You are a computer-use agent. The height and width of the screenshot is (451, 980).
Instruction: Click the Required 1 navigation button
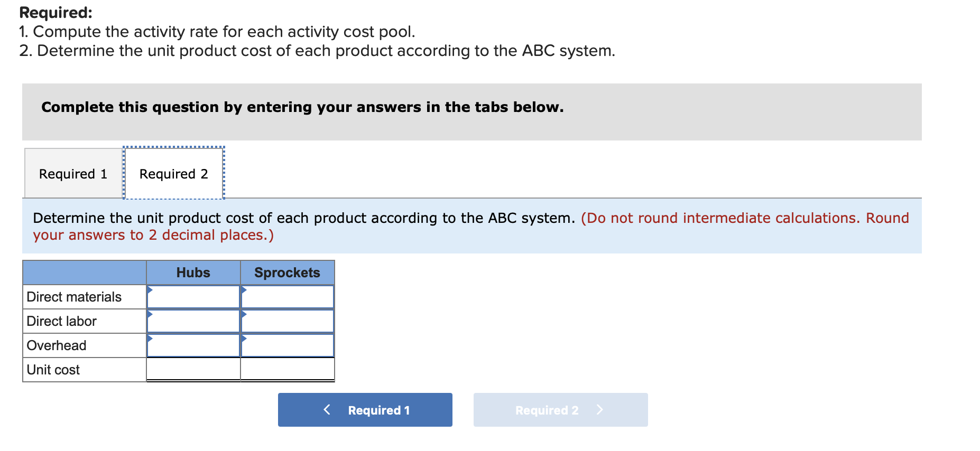pos(365,409)
